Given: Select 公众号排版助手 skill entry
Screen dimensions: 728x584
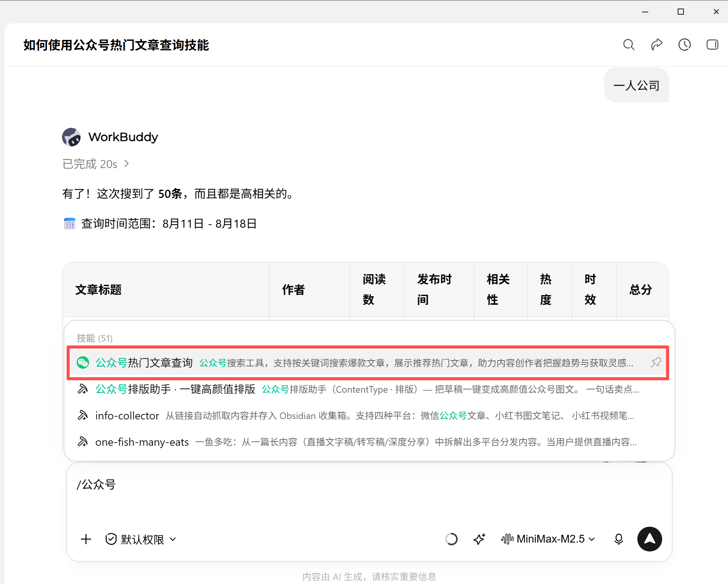Looking at the screenshot, I should 368,389.
